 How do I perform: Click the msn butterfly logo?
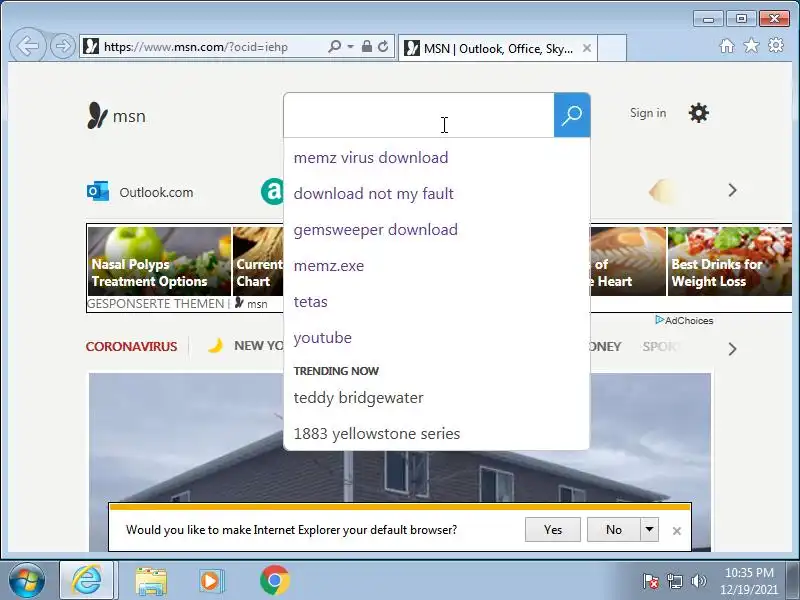click(x=116, y=115)
